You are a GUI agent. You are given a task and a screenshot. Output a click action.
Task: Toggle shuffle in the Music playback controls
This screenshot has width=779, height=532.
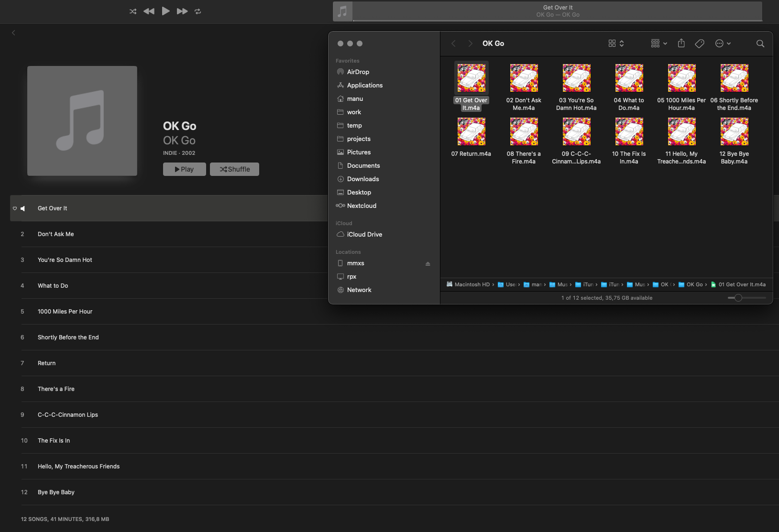coord(133,11)
